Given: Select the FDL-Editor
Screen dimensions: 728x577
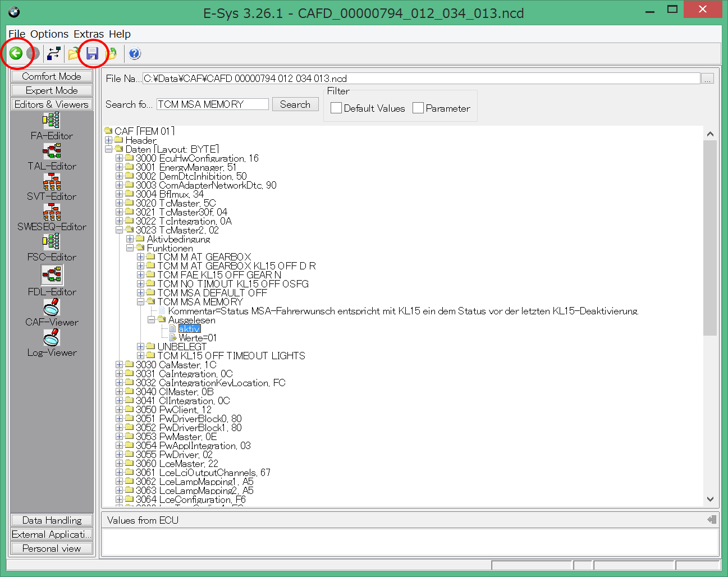Looking at the screenshot, I should tap(52, 281).
